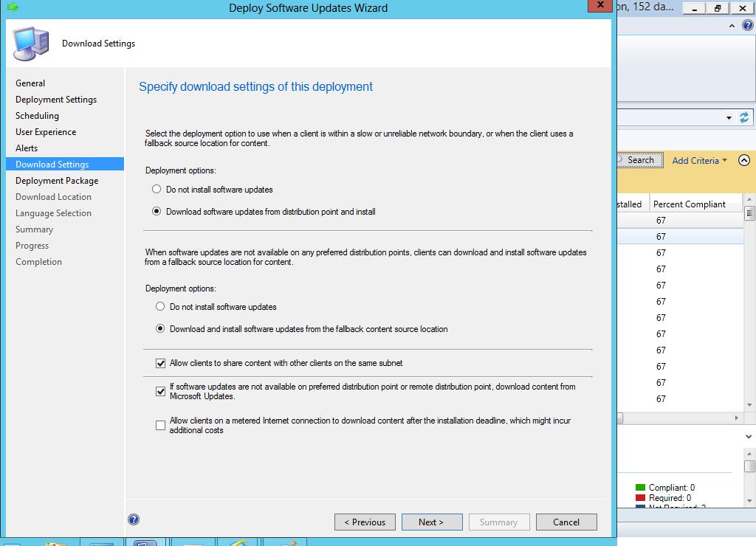The width and height of the screenshot is (756, 546).
Task: Click the details pane scrollbar up arrow
Action: point(749,454)
